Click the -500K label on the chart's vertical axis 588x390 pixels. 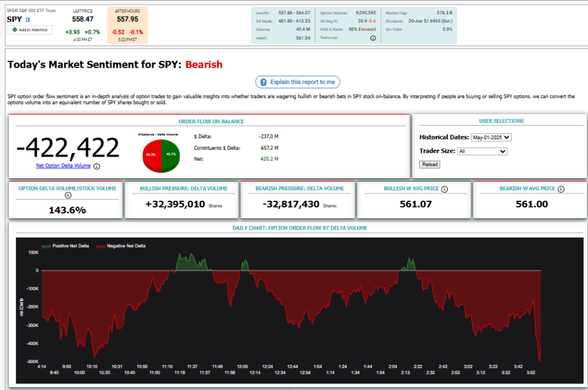coord(33,361)
